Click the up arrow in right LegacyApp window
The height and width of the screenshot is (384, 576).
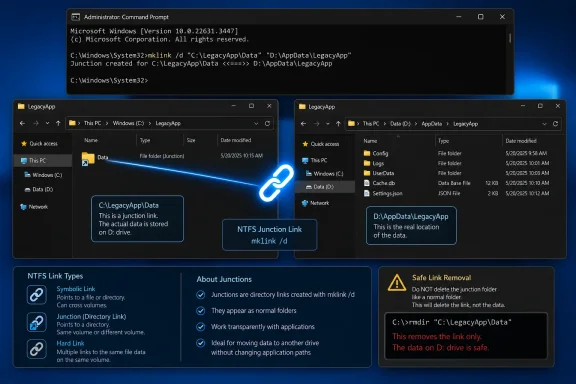click(x=338, y=124)
